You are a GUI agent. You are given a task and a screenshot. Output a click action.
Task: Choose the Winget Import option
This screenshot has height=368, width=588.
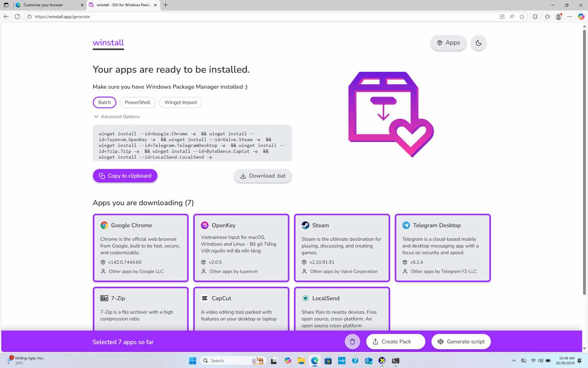(x=180, y=102)
